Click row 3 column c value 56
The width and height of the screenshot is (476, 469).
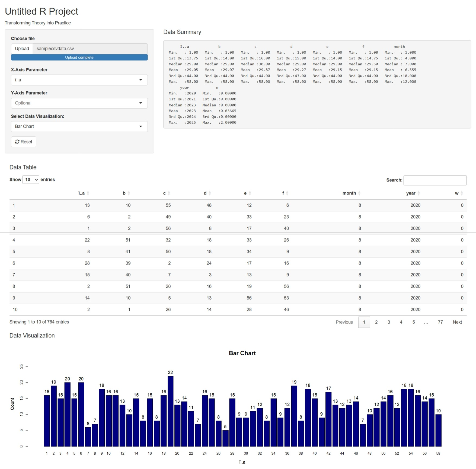coord(168,228)
